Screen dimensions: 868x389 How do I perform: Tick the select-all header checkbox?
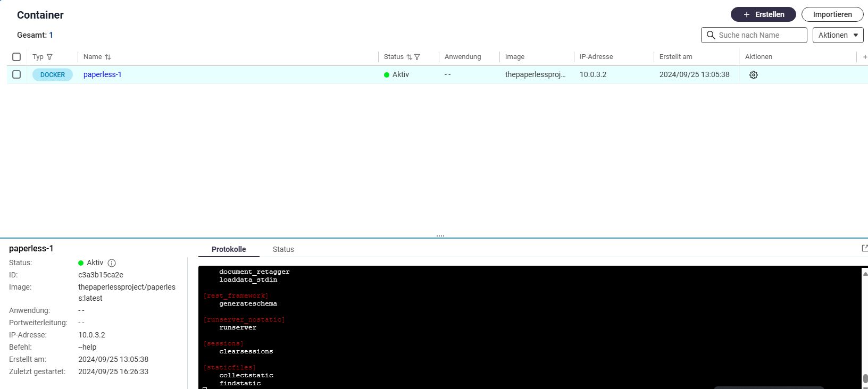pos(16,57)
